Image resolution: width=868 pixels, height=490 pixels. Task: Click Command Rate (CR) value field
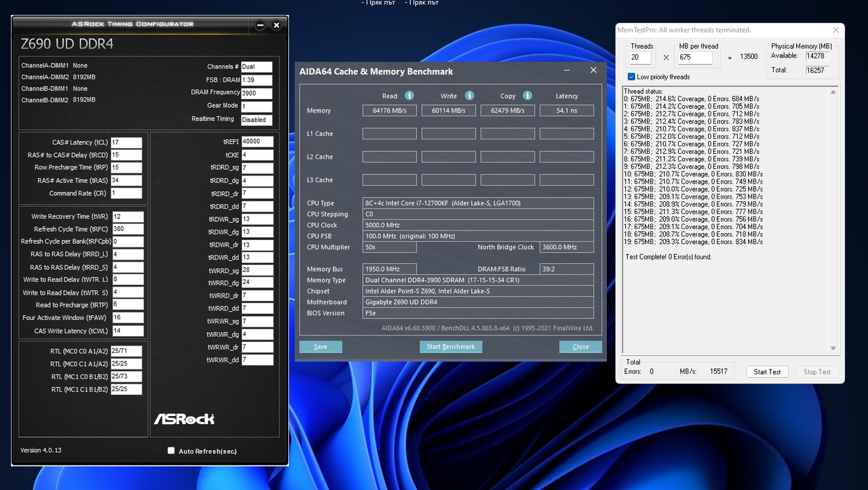tap(126, 193)
